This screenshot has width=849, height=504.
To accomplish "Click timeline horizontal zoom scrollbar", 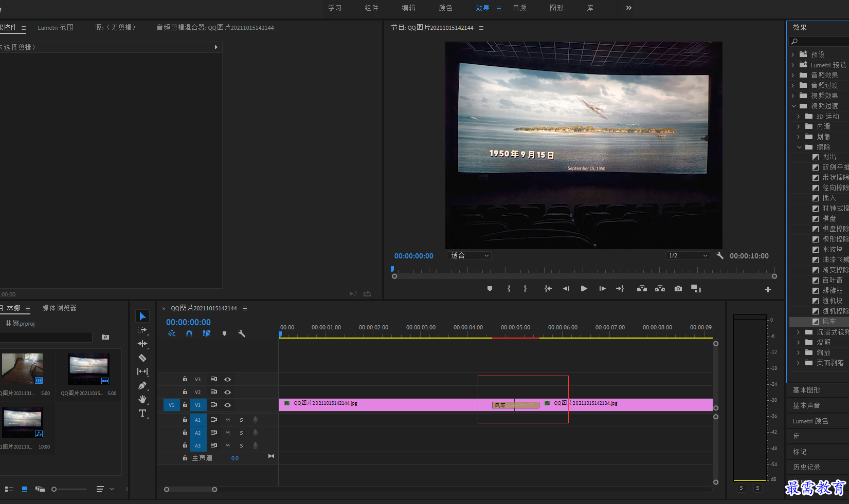I will click(190, 489).
